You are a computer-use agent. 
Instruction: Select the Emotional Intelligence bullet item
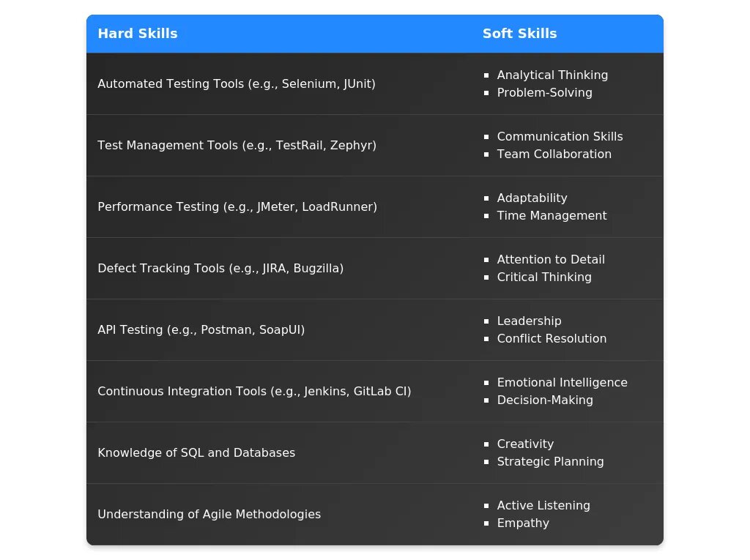click(562, 383)
